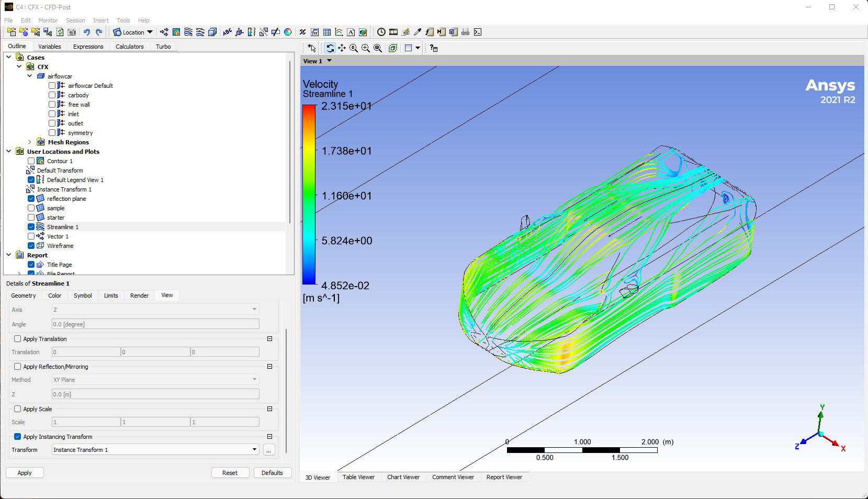Switch to the Expressions tab
The width and height of the screenshot is (868, 499).
pos(88,47)
